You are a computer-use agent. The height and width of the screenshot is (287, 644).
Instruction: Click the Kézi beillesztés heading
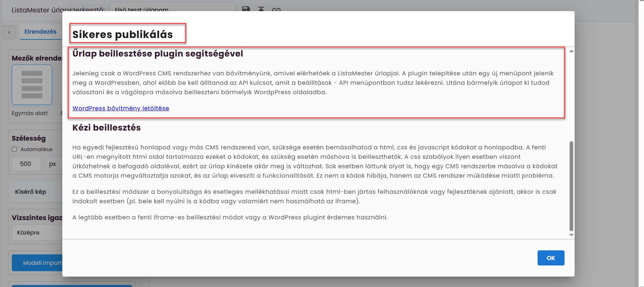[x=106, y=128]
